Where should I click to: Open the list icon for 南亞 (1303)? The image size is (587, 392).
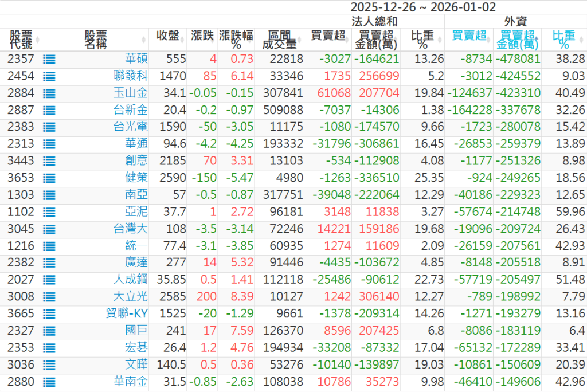tap(49, 195)
